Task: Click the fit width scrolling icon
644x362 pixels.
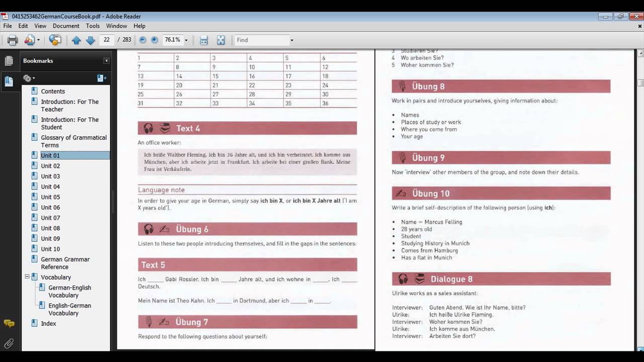Action: 204,40
